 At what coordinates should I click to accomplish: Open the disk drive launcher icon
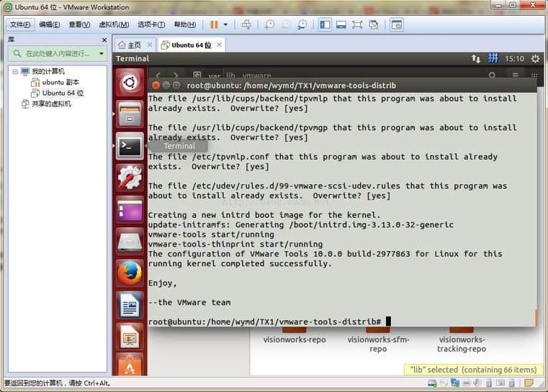130,242
